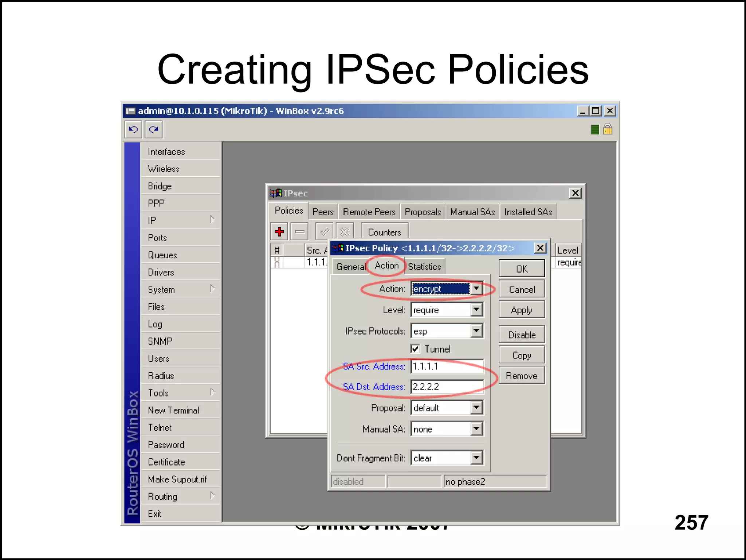The width and height of the screenshot is (746, 560).
Task: Open the Manual SAs tab
Action: pos(472,212)
